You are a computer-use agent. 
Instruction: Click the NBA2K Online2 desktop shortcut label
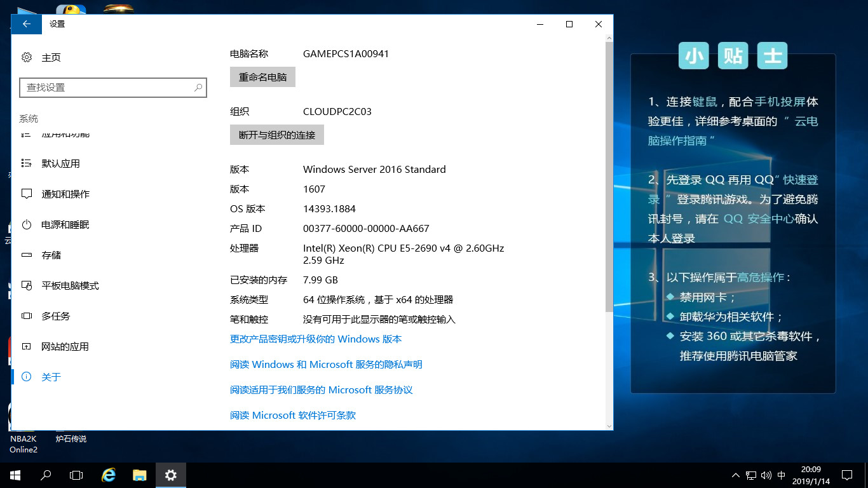[24, 444]
